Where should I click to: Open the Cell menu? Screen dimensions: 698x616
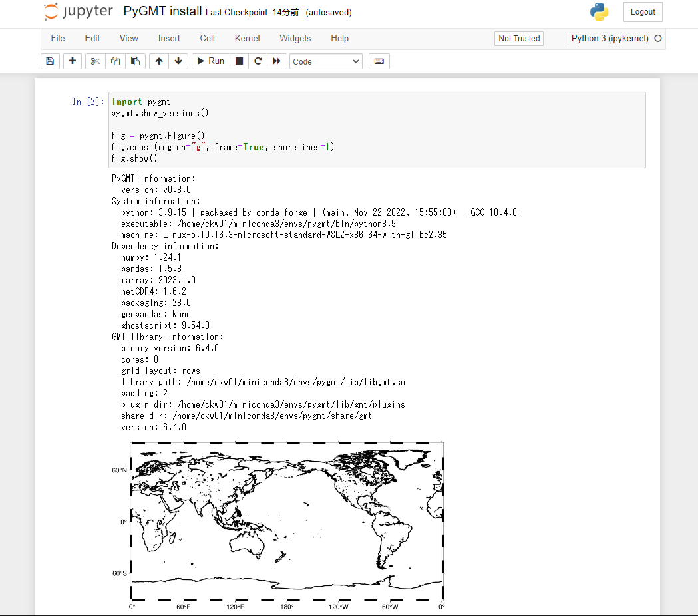[x=207, y=38]
